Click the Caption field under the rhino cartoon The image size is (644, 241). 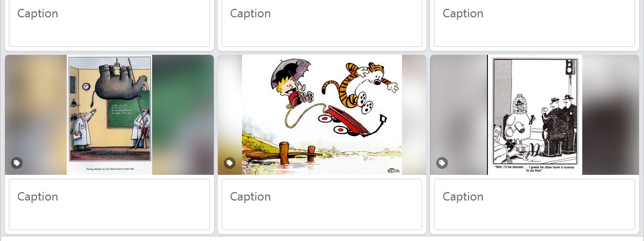[109, 204]
